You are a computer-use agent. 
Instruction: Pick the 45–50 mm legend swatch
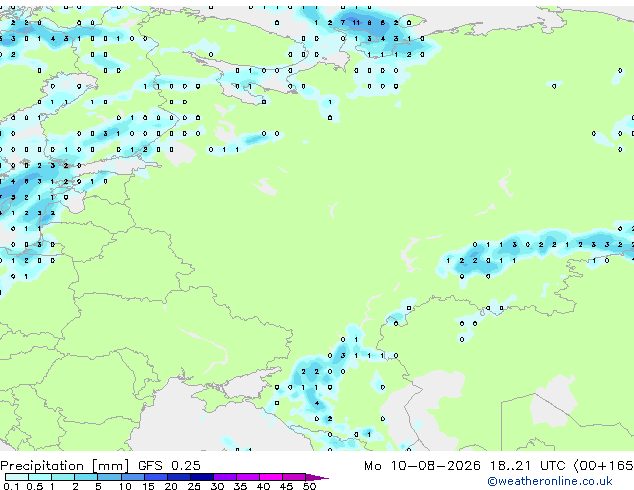click(x=294, y=477)
